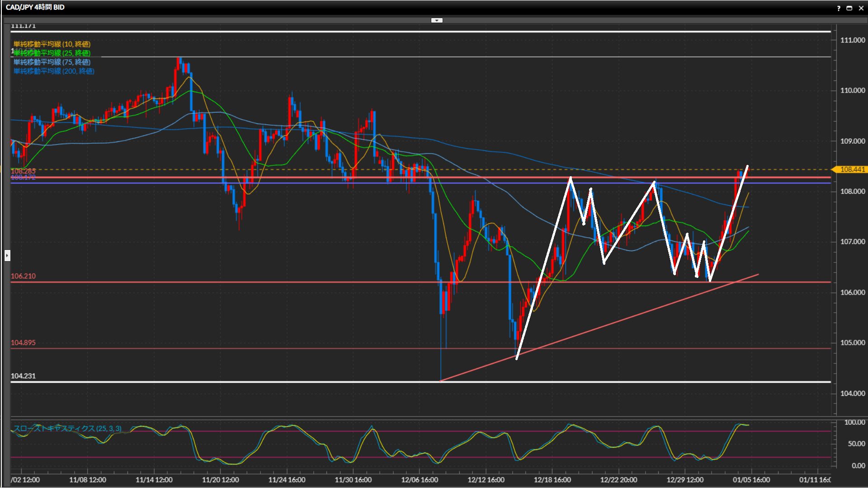
Task: Click the 12/18 16:00 time axis label
Action: pyautogui.click(x=552, y=480)
